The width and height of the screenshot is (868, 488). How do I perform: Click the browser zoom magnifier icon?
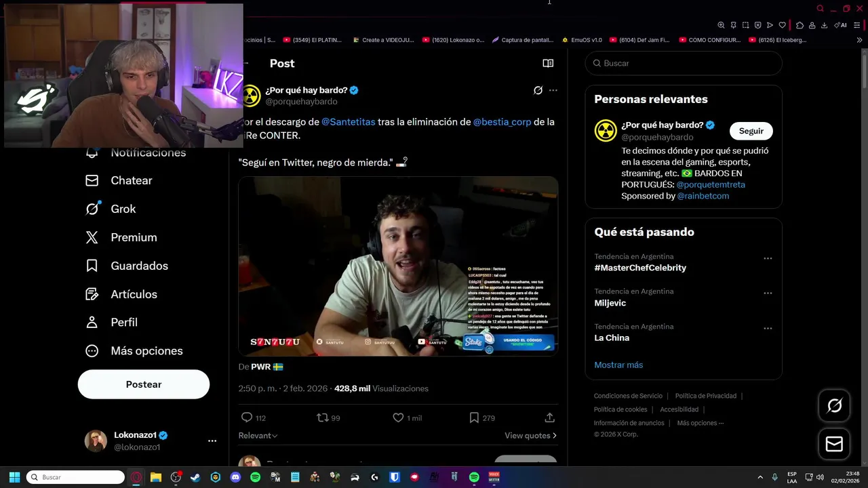pyautogui.click(x=722, y=25)
